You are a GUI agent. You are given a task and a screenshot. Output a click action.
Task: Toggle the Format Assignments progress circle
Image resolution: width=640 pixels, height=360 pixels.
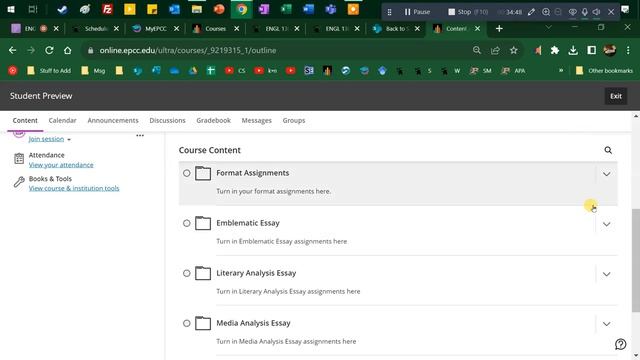pos(187,173)
